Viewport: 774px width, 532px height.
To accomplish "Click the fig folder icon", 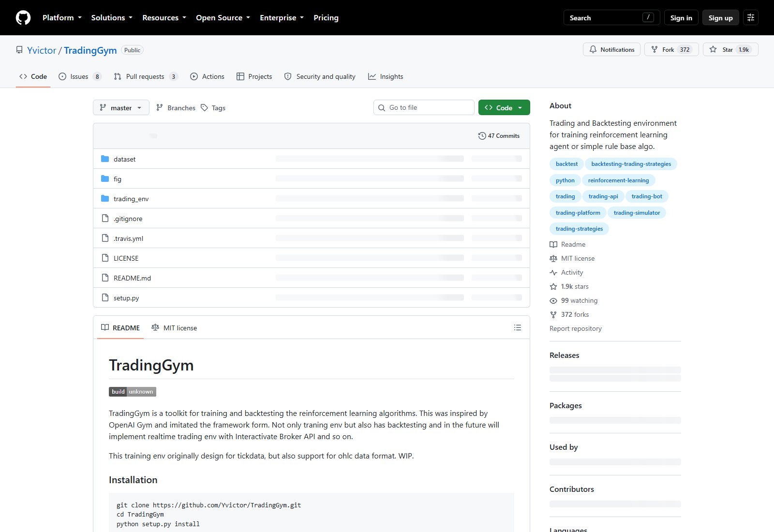I will [x=105, y=178].
